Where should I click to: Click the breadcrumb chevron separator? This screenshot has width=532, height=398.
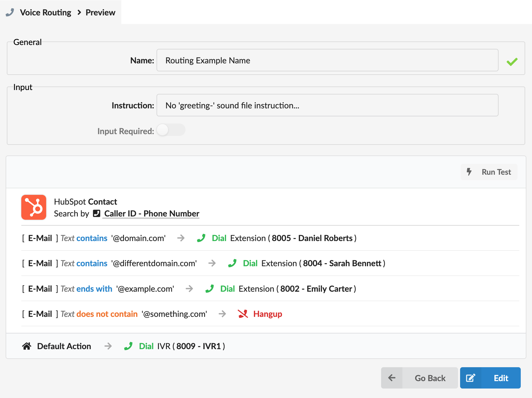[x=79, y=12]
